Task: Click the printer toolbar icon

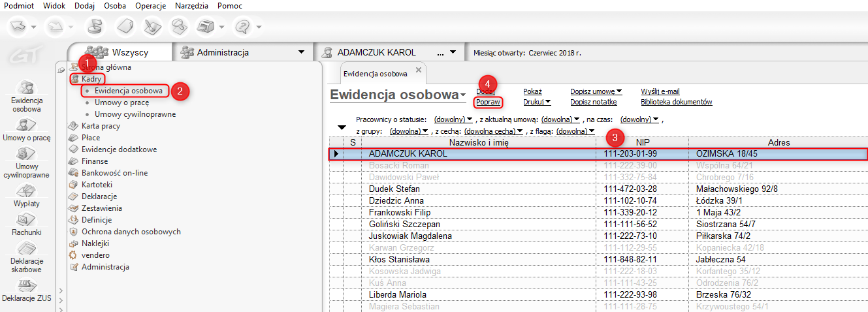Action: click(206, 27)
